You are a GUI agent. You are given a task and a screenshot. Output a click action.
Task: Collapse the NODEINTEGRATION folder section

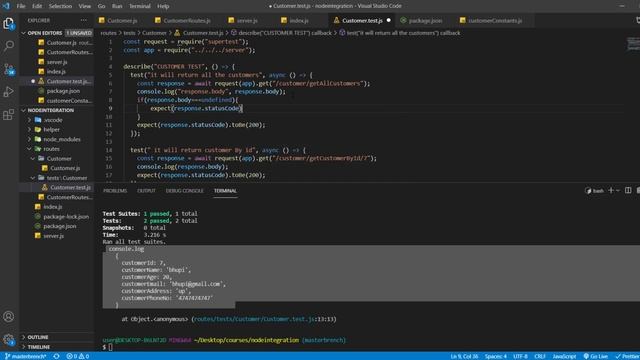tap(56, 110)
